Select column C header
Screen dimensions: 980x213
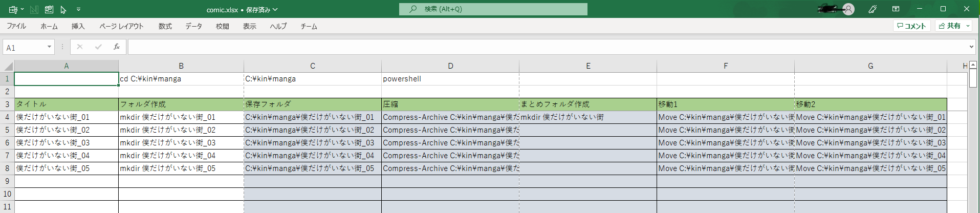pos(313,66)
